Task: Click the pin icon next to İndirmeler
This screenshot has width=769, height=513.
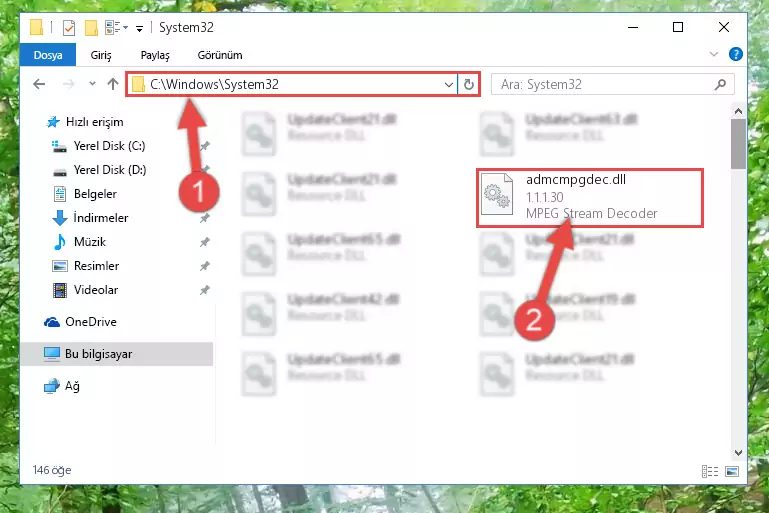Action: click(205, 218)
